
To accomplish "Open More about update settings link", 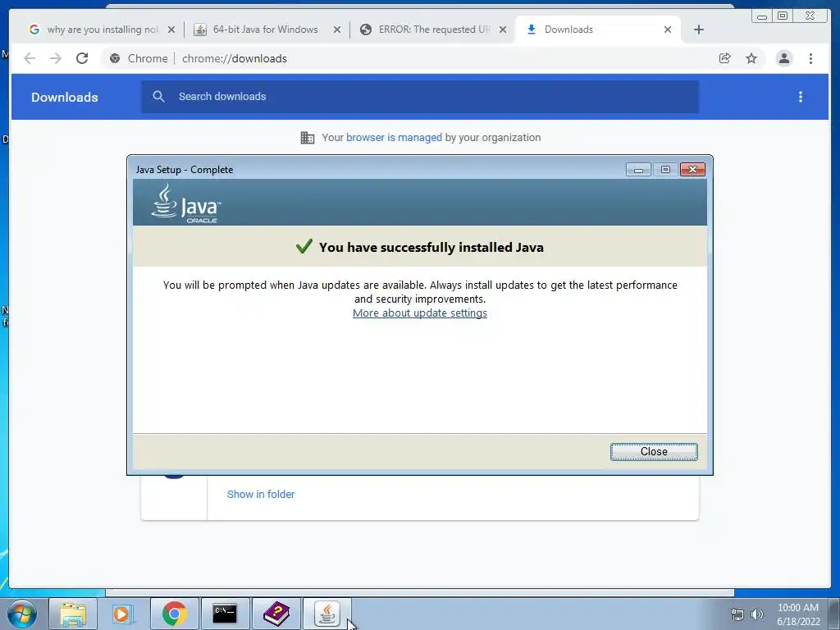I will click(419, 313).
